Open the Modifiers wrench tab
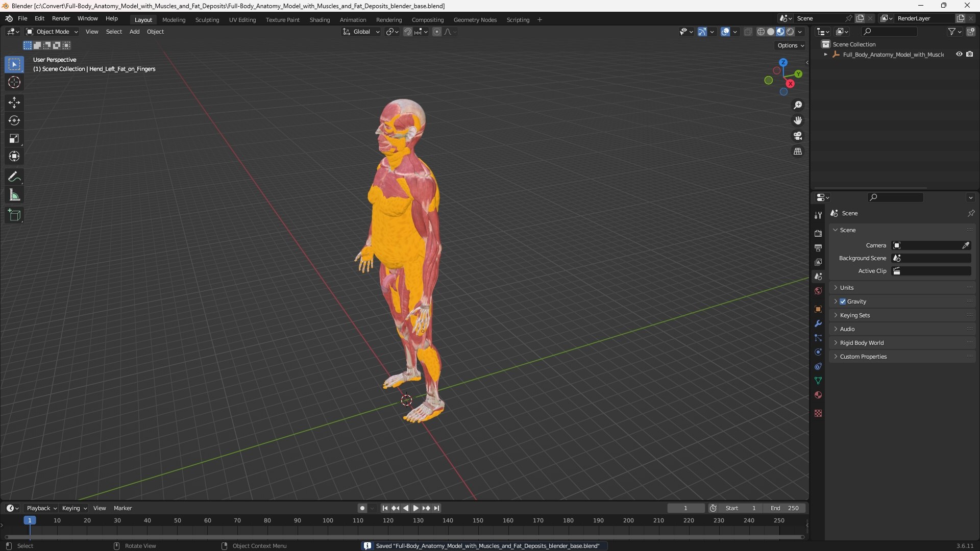The image size is (980, 551). pos(818,323)
